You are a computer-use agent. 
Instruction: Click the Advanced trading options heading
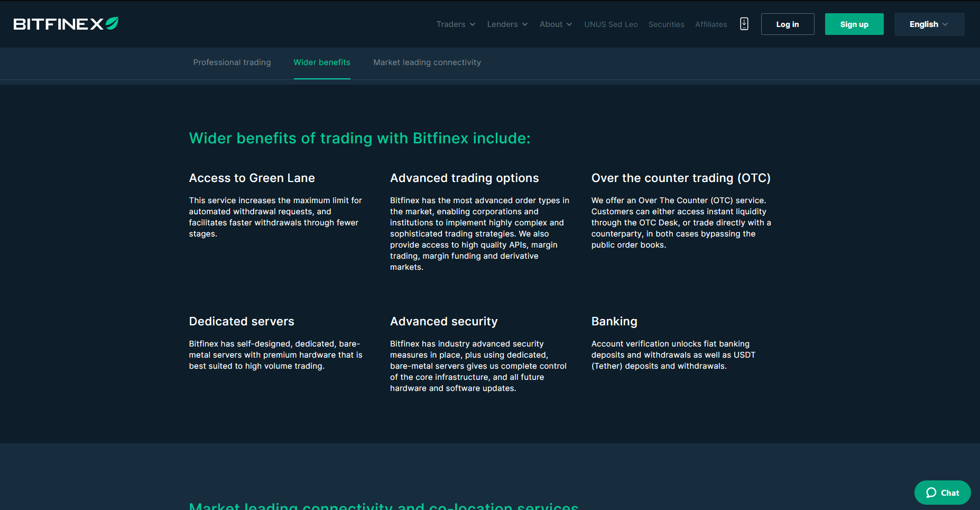[x=464, y=178]
